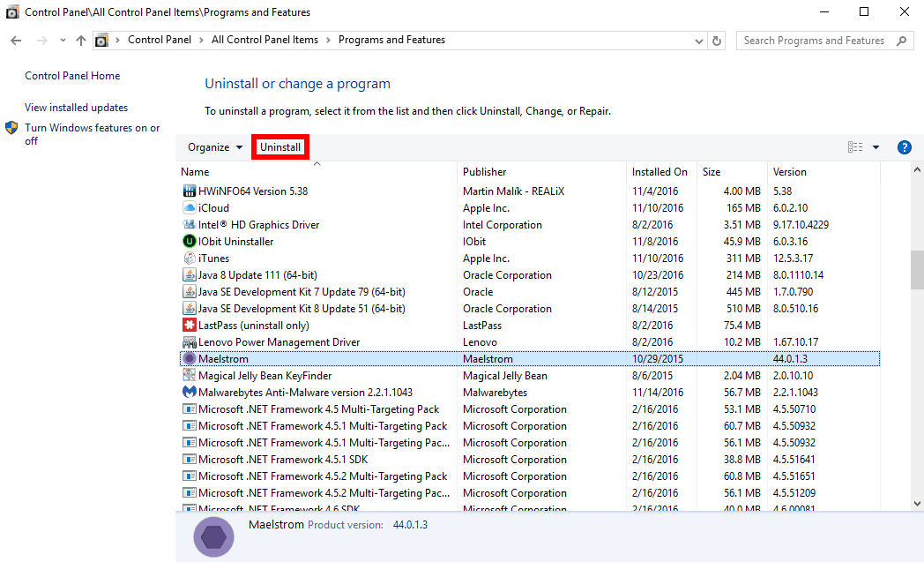Click the Martin Malík - REALiX publisher cell
Screen dimensions: 924x562
tap(513, 191)
